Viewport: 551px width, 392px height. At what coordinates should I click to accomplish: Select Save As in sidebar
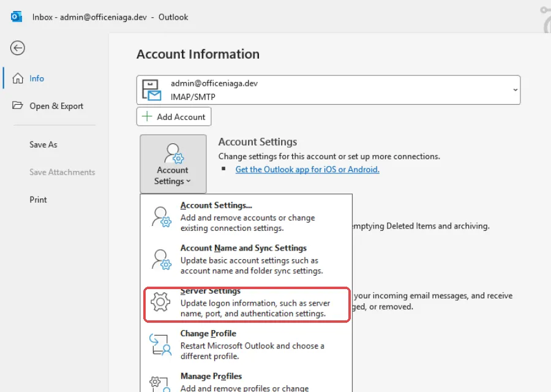(43, 145)
